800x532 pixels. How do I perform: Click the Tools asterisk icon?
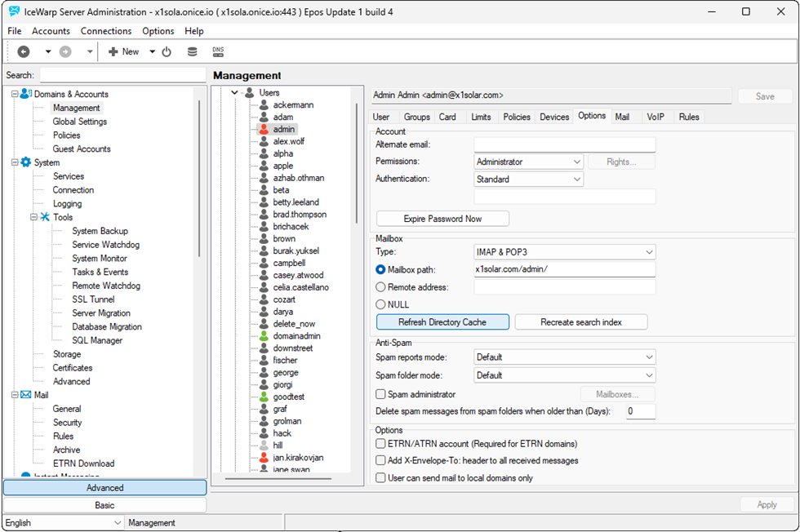45,217
